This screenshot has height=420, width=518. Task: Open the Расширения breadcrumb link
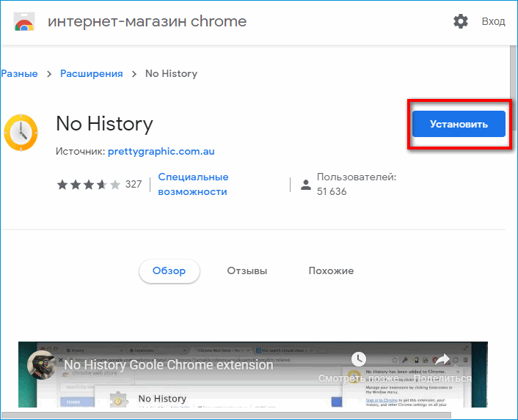pyautogui.click(x=92, y=73)
